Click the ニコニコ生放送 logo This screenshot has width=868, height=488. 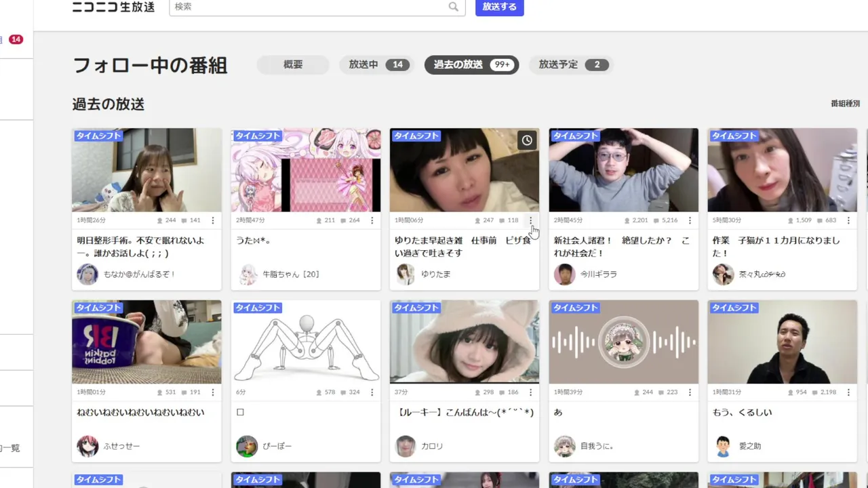click(113, 7)
